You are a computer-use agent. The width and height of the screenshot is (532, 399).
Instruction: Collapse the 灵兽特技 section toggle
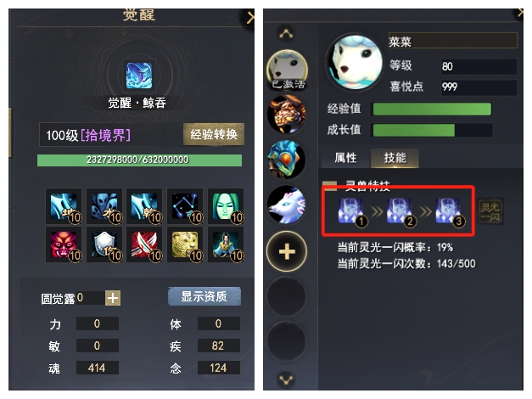pyautogui.click(x=329, y=184)
